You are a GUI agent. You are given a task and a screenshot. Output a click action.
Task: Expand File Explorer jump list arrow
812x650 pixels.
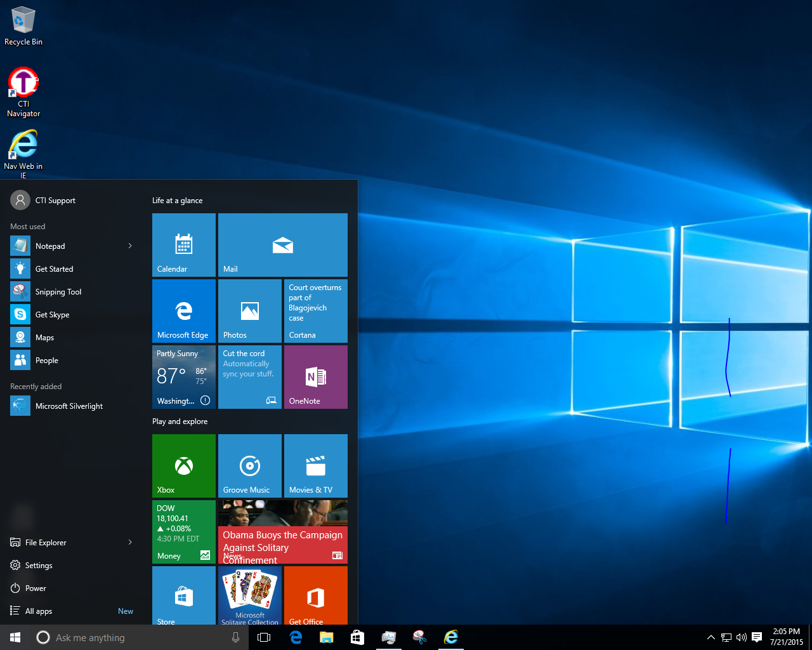(x=130, y=542)
